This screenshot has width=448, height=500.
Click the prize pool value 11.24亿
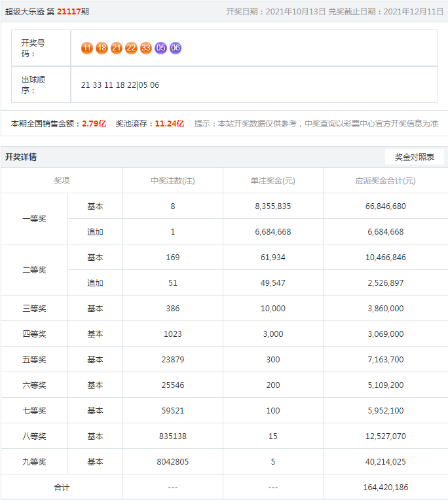(170, 124)
